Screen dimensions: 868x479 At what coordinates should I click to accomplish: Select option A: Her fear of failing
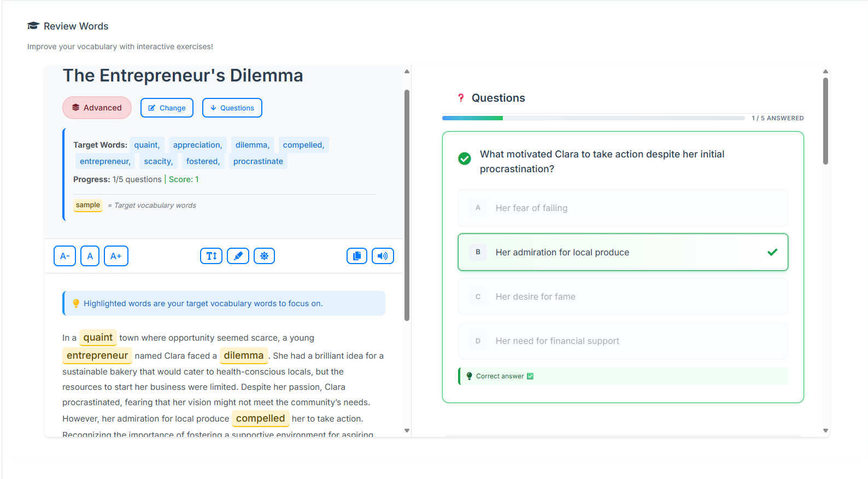point(623,208)
